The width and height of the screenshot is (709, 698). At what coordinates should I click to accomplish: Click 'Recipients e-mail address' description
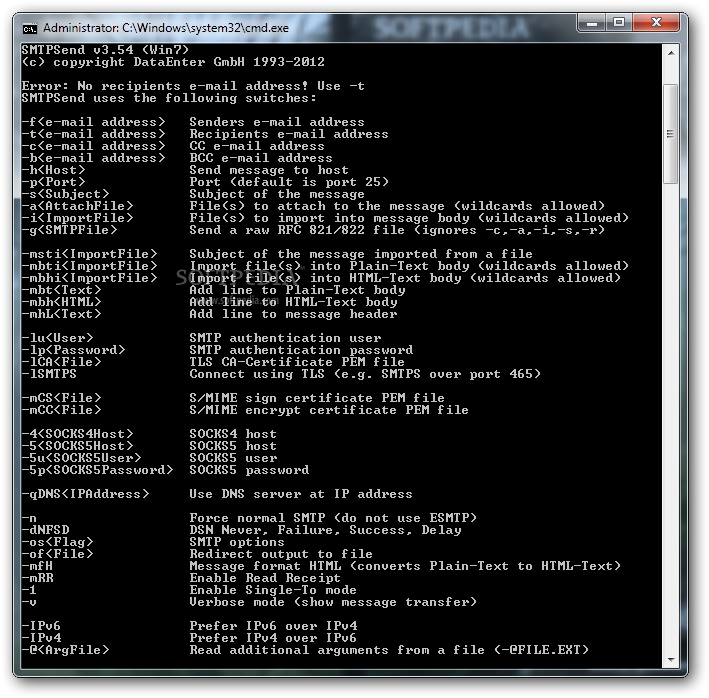pyautogui.click(x=289, y=134)
